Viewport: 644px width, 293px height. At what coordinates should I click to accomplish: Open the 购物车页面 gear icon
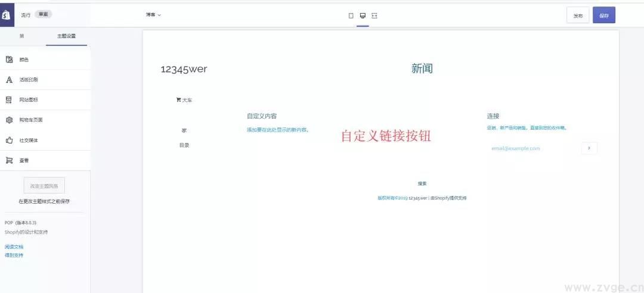tap(10, 120)
